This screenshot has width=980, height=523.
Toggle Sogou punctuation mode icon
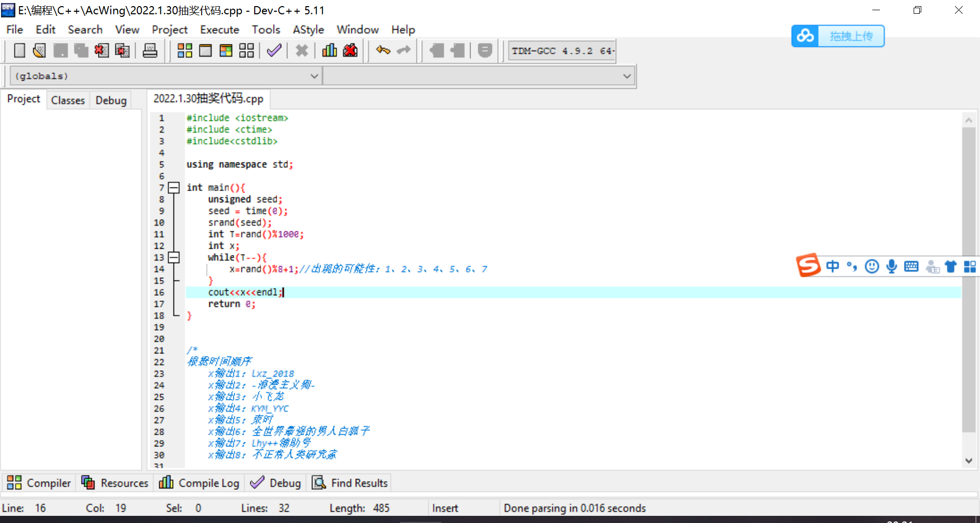coord(852,266)
